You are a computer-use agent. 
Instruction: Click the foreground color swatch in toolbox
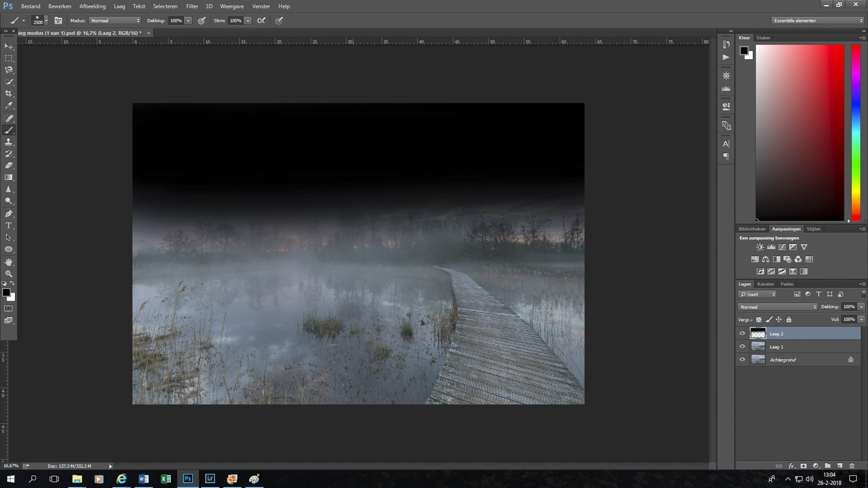[6, 293]
